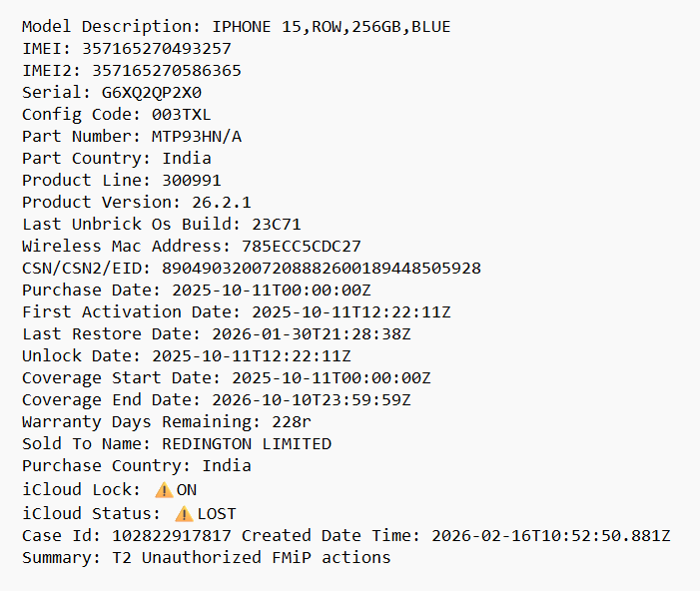Click the warning icon beside iCloud Status
This screenshot has width=700, height=591.
click(184, 514)
